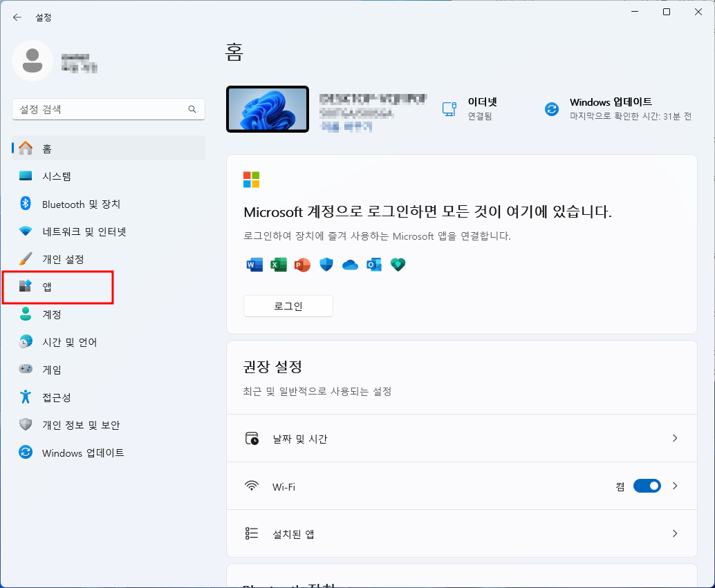Image resolution: width=715 pixels, height=588 pixels.
Task: Click the 개인 설정 paintbrush icon
Action: 26,258
